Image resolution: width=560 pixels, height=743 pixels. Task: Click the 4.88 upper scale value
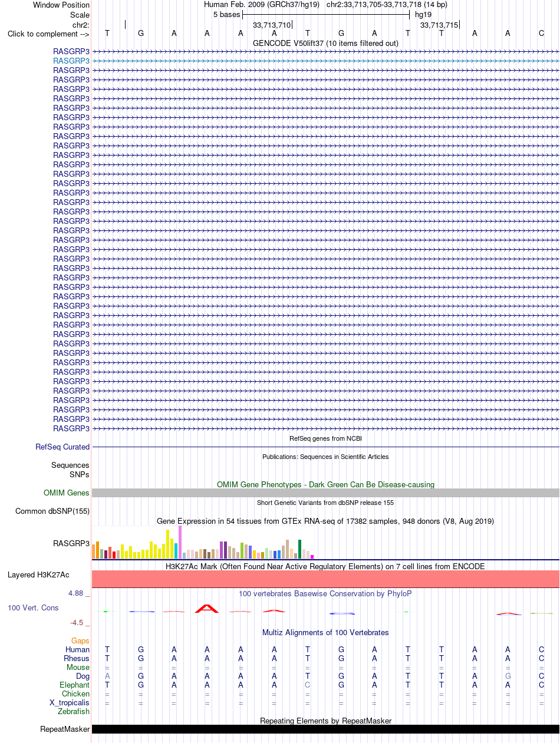pyautogui.click(x=76, y=593)
